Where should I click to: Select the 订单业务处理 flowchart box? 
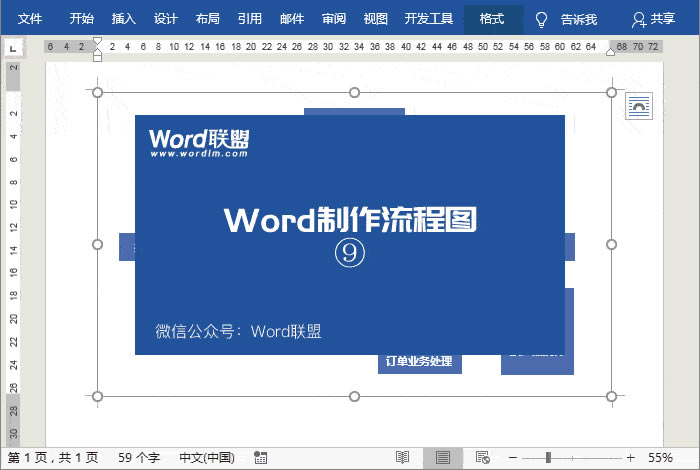(x=419, y=362)
